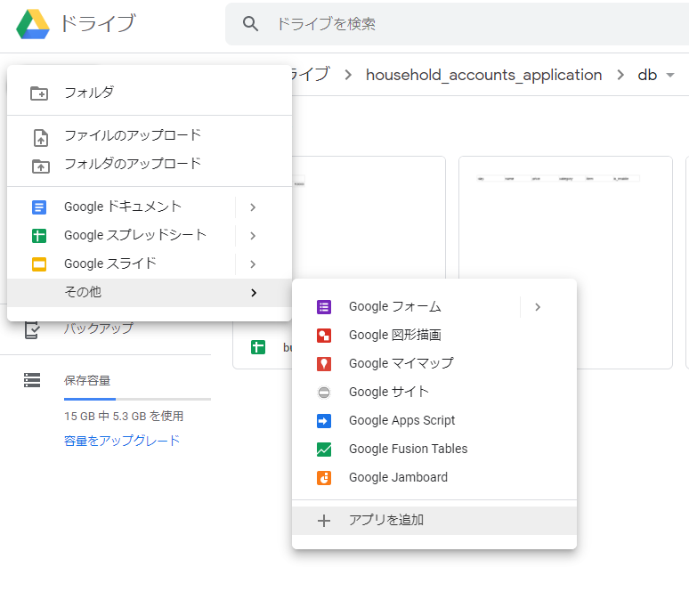Select Google スライド menu entry
689x616 pixels.
pos(150,263)
